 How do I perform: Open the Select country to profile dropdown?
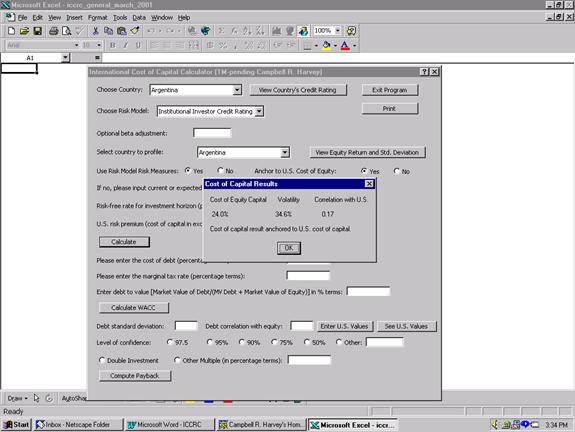click(285, 152)
